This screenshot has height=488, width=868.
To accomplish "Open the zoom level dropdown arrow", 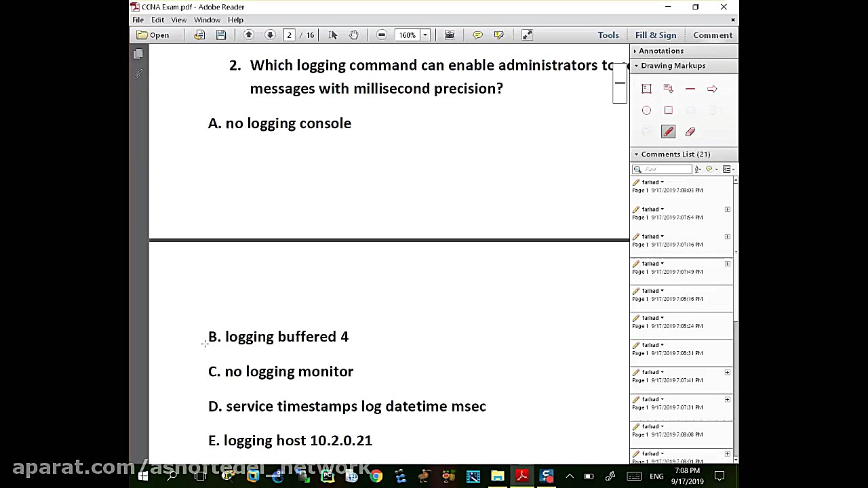I will (425, 35).
